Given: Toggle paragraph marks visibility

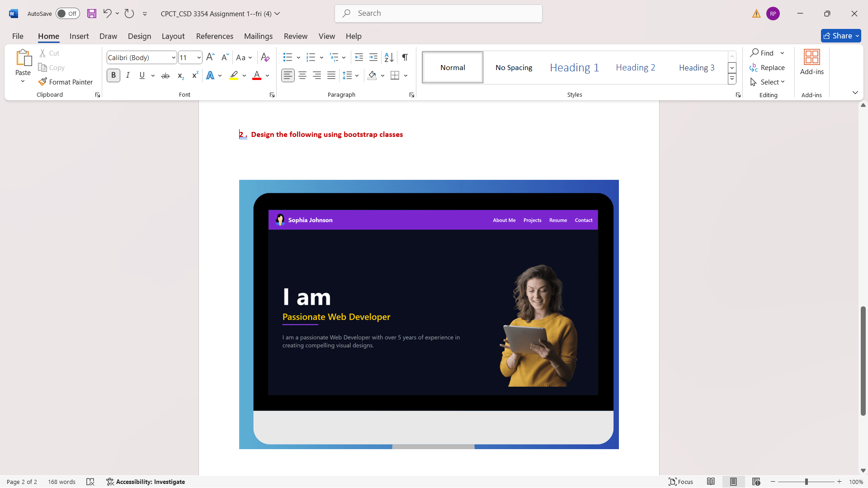Looking at the screenshot, I should coord(405,57).
